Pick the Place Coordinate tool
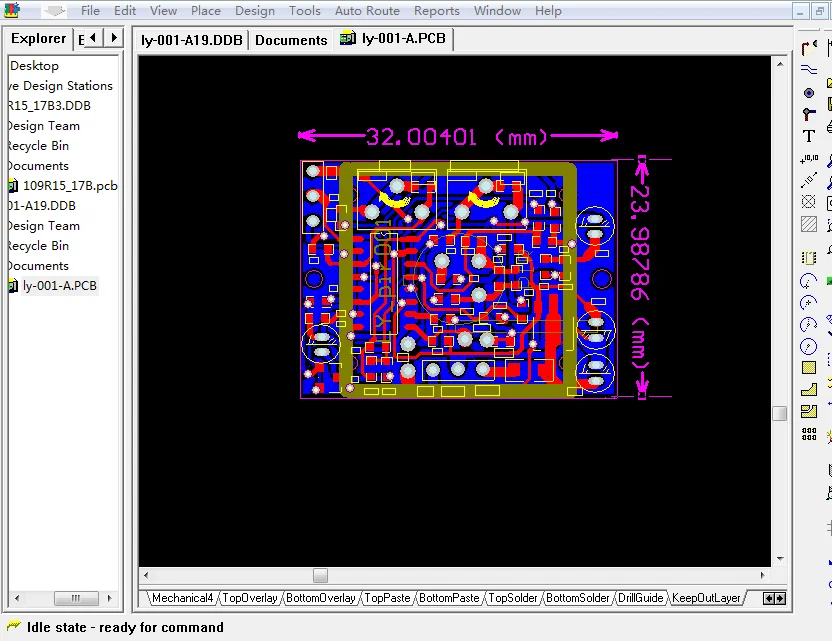Image resolution: width=832 pixels, height=641 pixels. [x=809, y=159]
